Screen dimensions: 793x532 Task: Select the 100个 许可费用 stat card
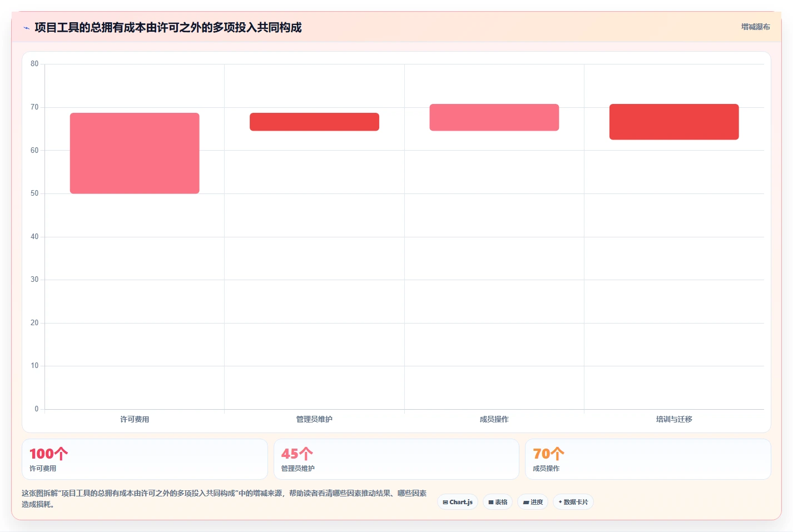[145, 459]
